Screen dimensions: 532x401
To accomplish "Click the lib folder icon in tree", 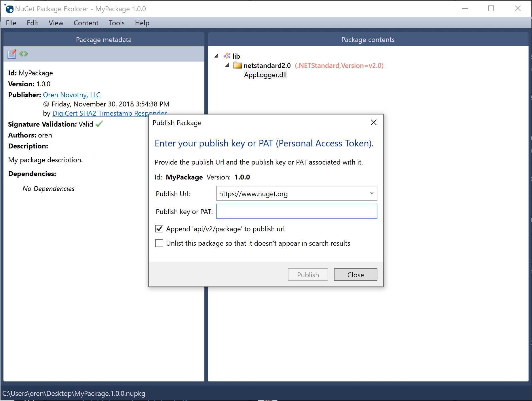I will (x=227, y=56).
